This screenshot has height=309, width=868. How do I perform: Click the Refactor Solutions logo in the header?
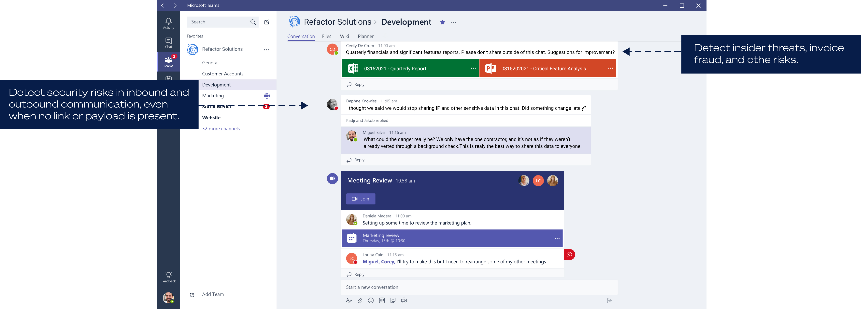pos(294,21)
